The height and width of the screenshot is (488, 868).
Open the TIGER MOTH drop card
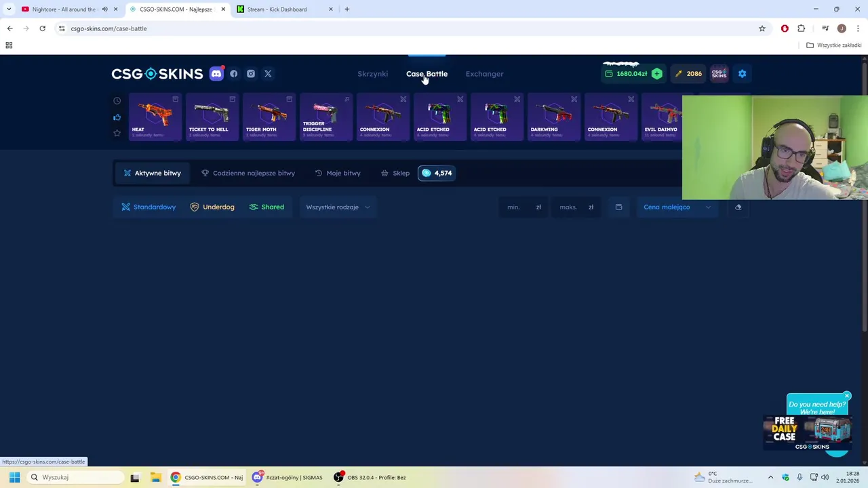(269, 117)
